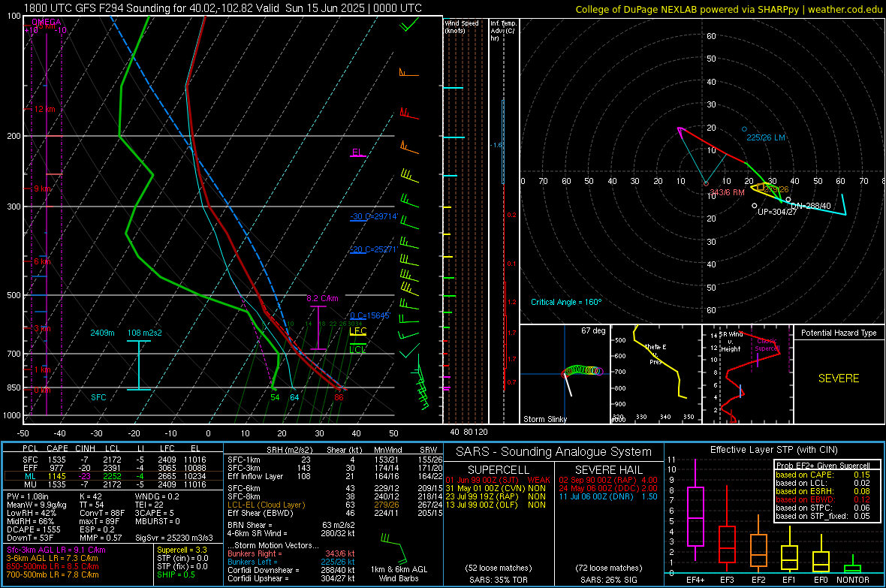Screen dimensions: 886x588
Task: Click the sounding title with valid time
Action: [x=223, y=8]
